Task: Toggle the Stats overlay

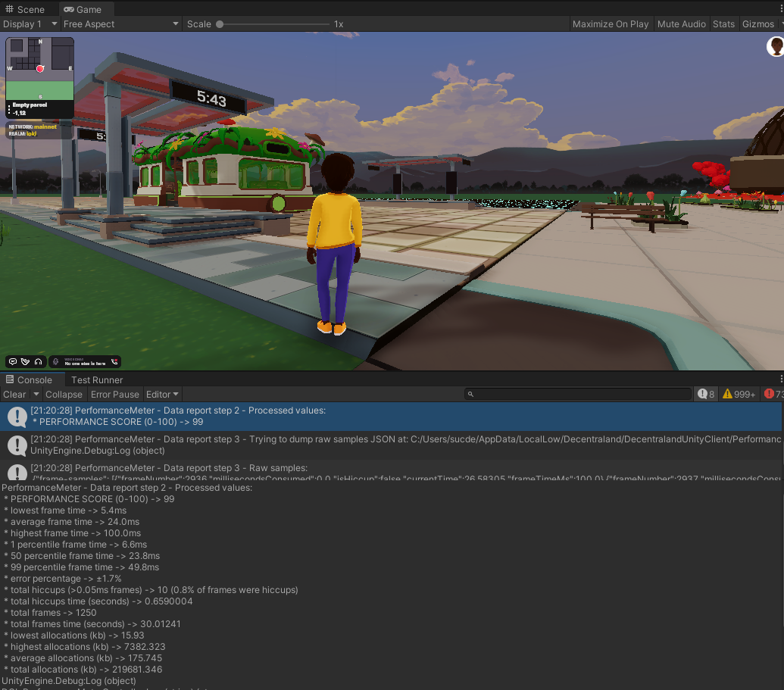Action: [723, 24]
